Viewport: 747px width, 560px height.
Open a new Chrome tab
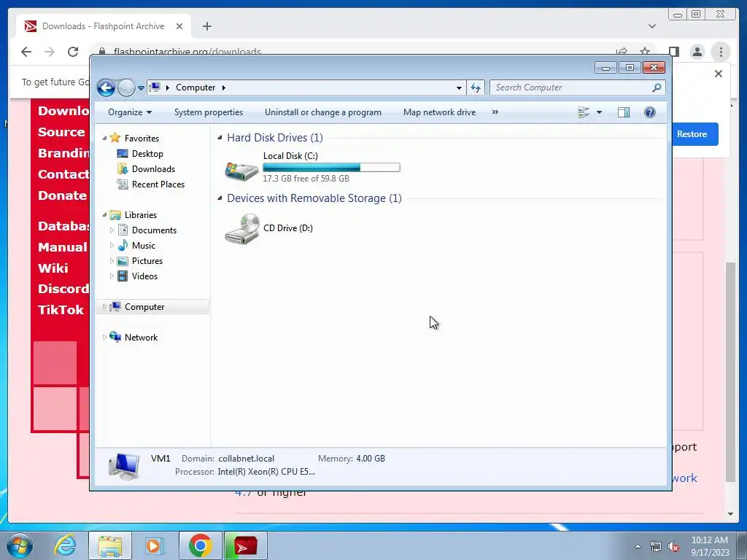point(206,26)
